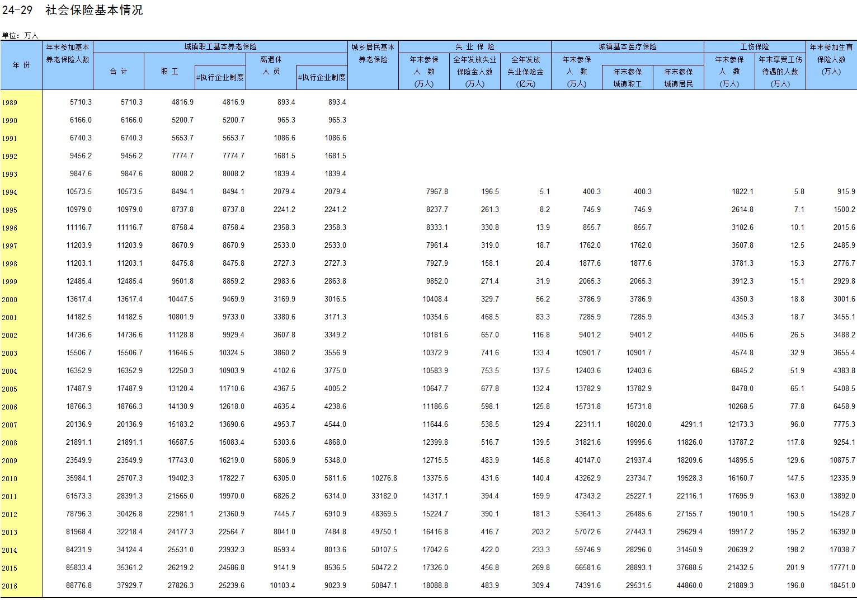Select the 失 业 保 险 header
This screenshot has height=616, width=857.
(475, 47)
